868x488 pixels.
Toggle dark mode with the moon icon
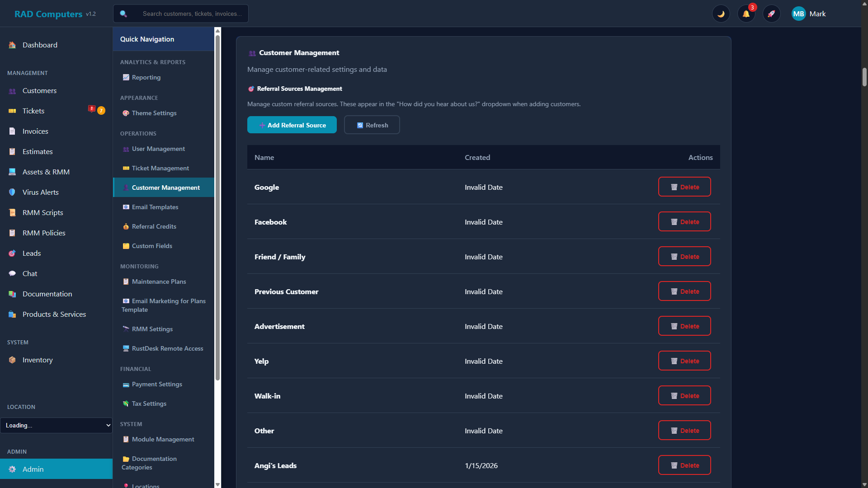click(x=721, y=14)
